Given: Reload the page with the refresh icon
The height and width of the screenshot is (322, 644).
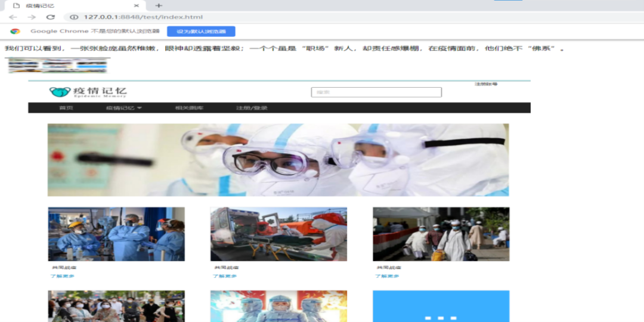Looking at the screenshot, I should 51,17.
